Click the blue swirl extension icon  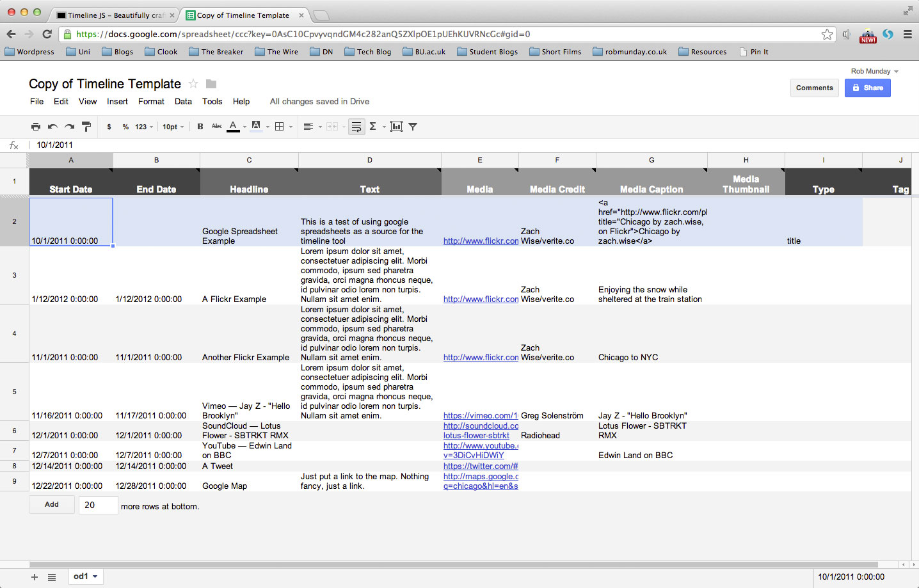tap(888, 34)
